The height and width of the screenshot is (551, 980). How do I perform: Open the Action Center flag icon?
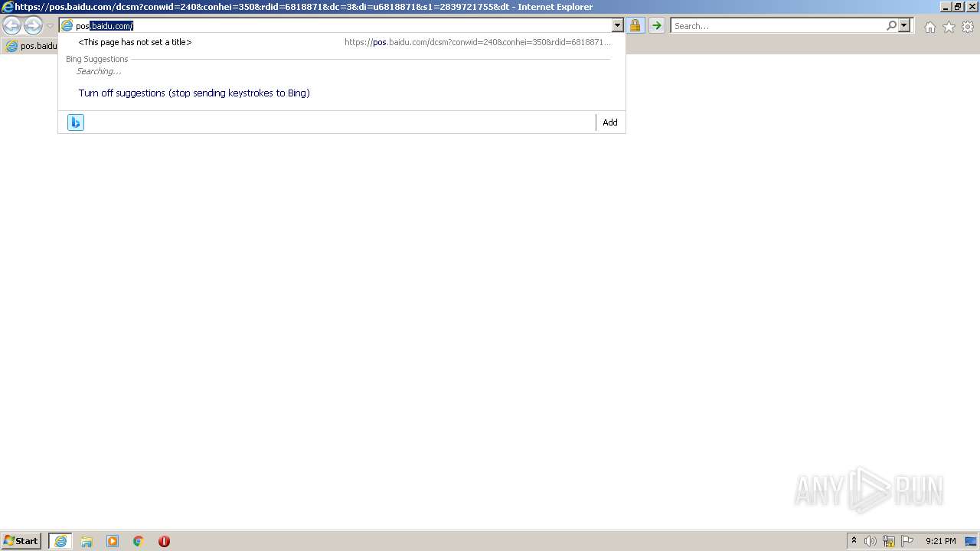point(907,541)
